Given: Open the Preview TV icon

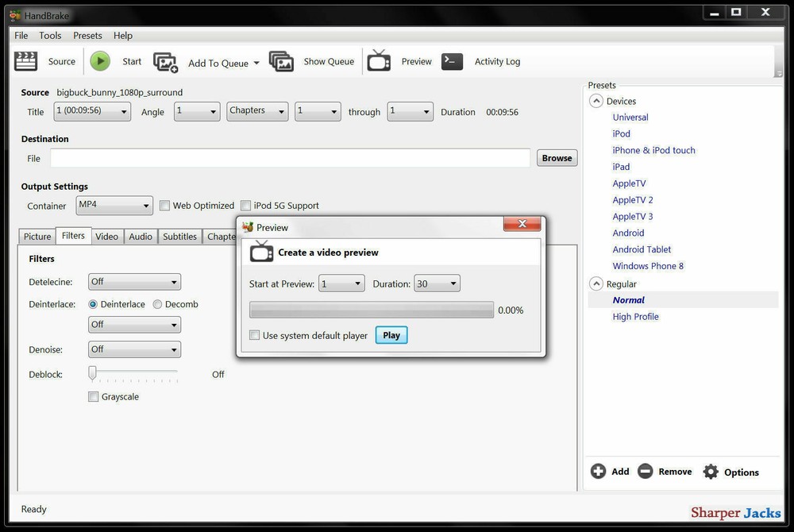Looking at the screenshot, I should click(x=379, y=60).
